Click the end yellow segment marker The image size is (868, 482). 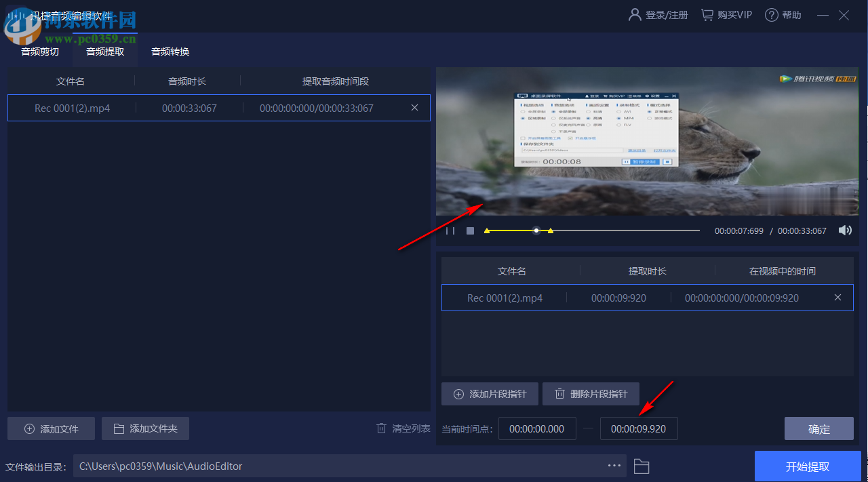coord(550,231)
